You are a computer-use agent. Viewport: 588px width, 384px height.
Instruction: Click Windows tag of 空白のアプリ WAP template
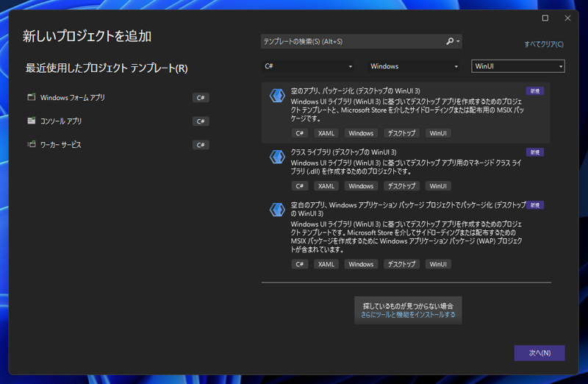(x=361, y=264)
